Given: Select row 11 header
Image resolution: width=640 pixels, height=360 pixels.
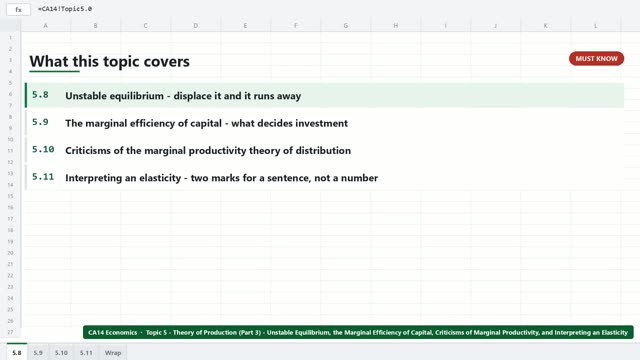Looking at the screenshot, I should [x=10, y=151].
